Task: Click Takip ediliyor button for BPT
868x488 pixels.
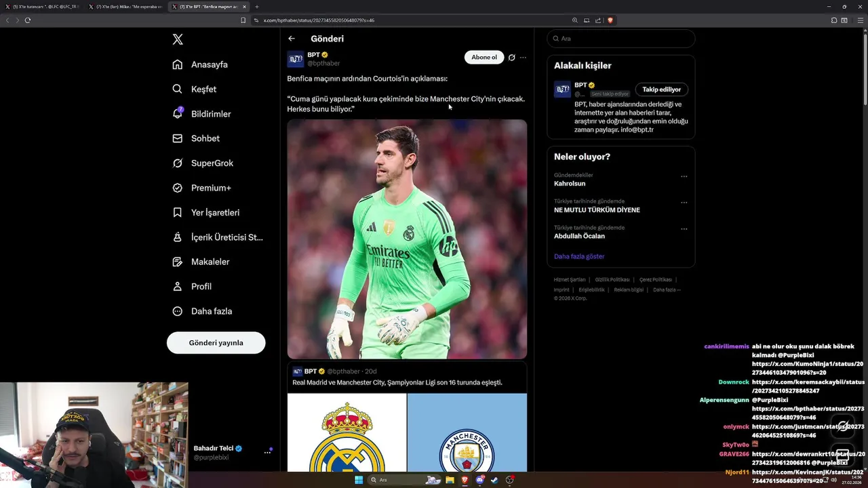Action: click(x=662, y=89)
